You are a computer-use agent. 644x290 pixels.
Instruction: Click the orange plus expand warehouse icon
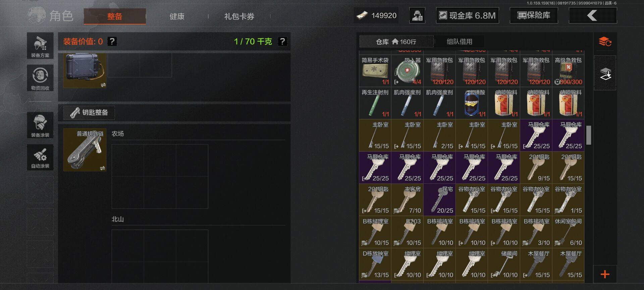tap(605, 274)
